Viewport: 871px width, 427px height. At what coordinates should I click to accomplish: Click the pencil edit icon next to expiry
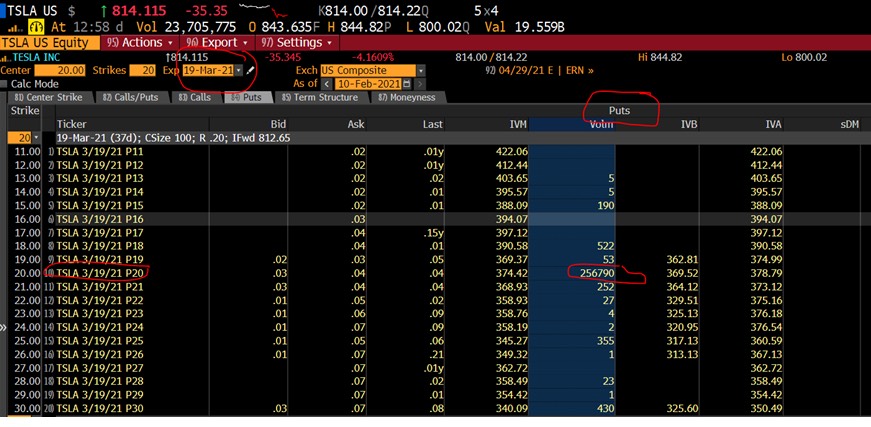pyautogui.click(x=251, y=71)
